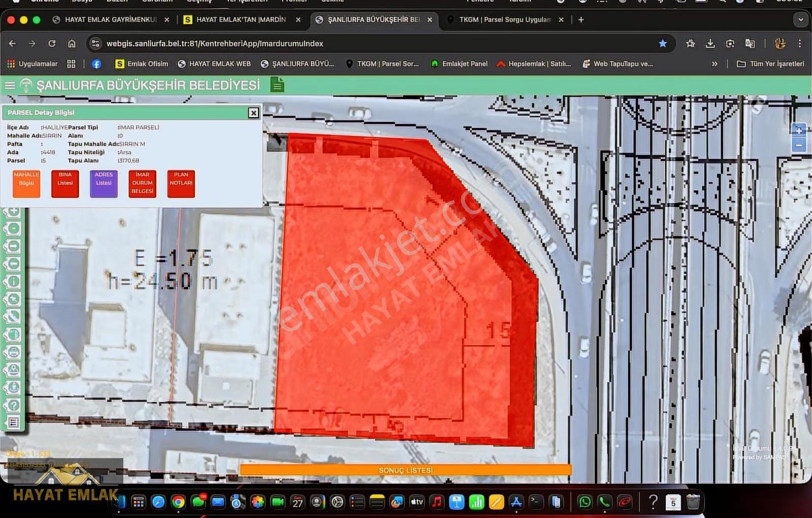Image resolution: width=812 pixels, height=518 pixels.
Task: Switch to HAYAT EMLAK GAYRİMENKUL tab
Action: 111,20
